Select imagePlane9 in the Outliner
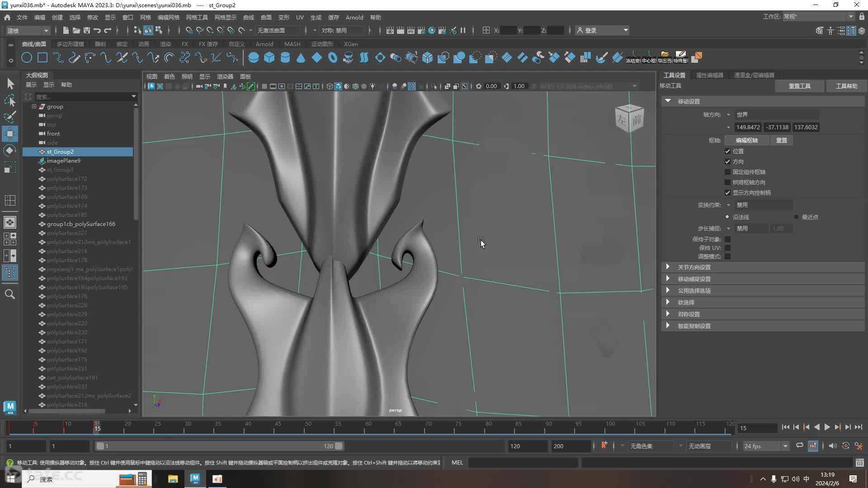This screenshot has height=488, width=868. tap(63, 161)
